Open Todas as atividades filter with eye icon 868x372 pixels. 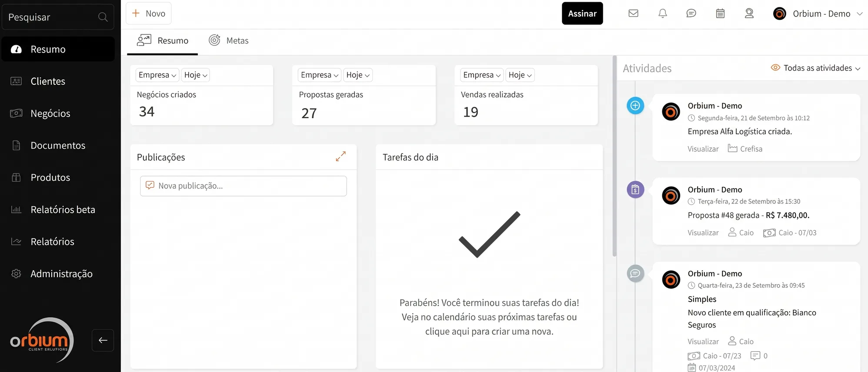point(815,68)
